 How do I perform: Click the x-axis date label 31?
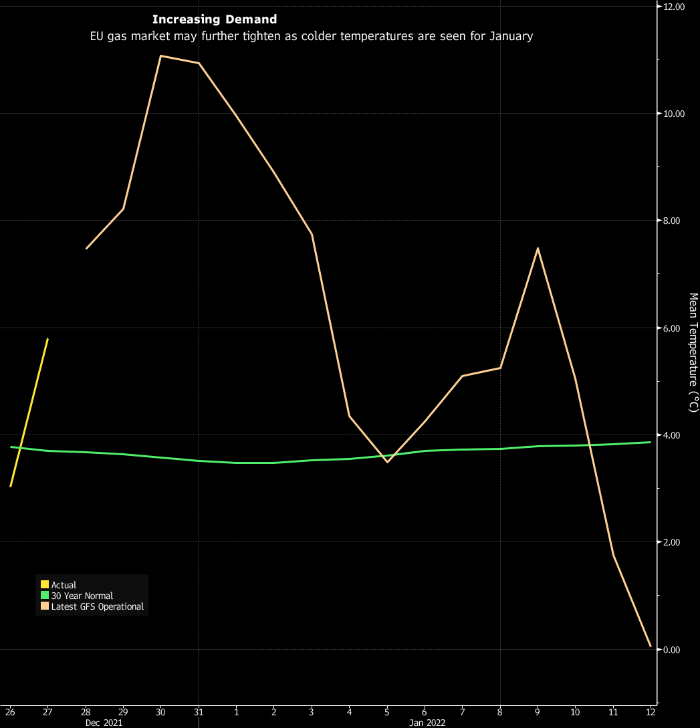pyautogui.click(x=199, y=712)
